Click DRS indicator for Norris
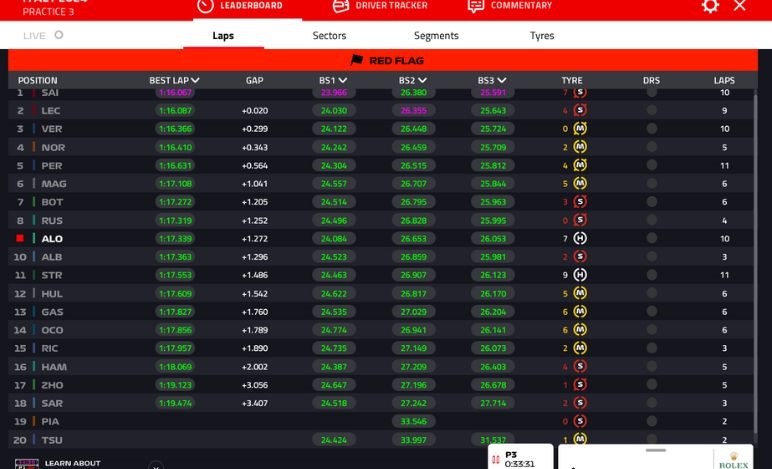The height and width of the screenshot is (469, 772). (x=652, y=147)
